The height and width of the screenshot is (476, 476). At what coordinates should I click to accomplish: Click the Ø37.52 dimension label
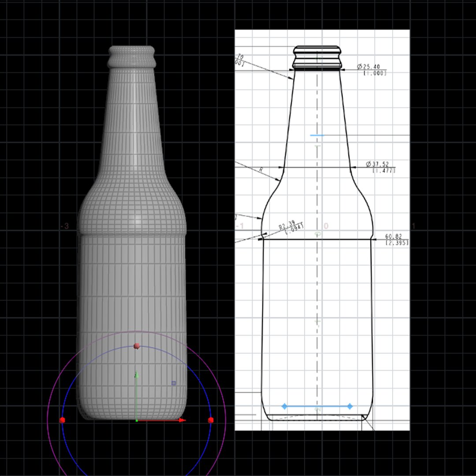click(377, 164)
